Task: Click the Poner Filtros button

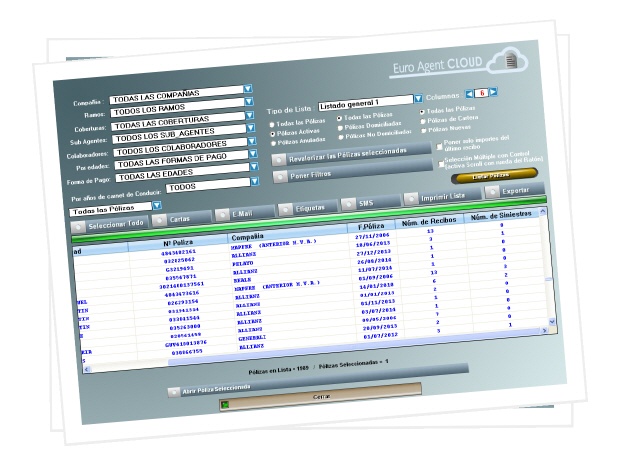Action: coord(353,172)
